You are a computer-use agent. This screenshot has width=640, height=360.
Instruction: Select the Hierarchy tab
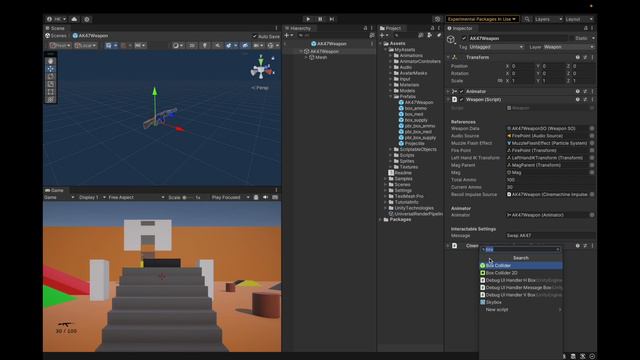click(298, 28)
